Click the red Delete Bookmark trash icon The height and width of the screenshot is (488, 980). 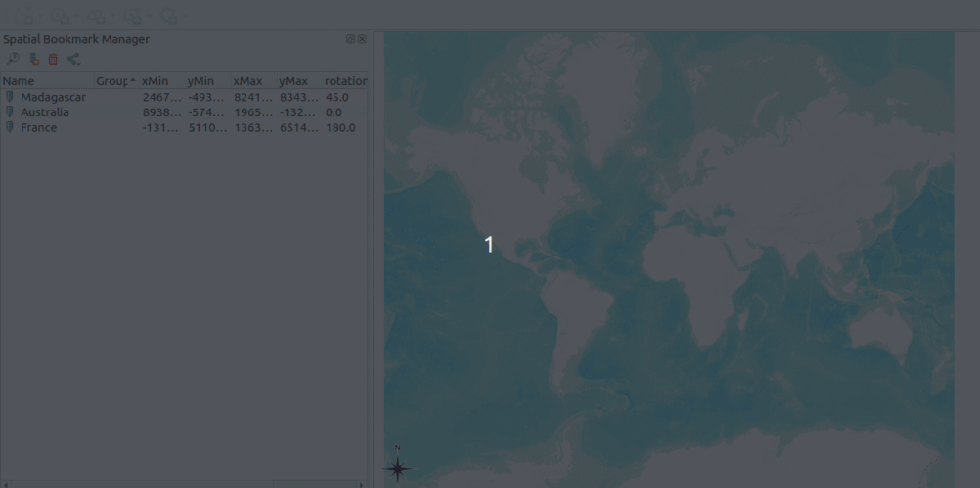pyautogui.click(x=53, y=59)
